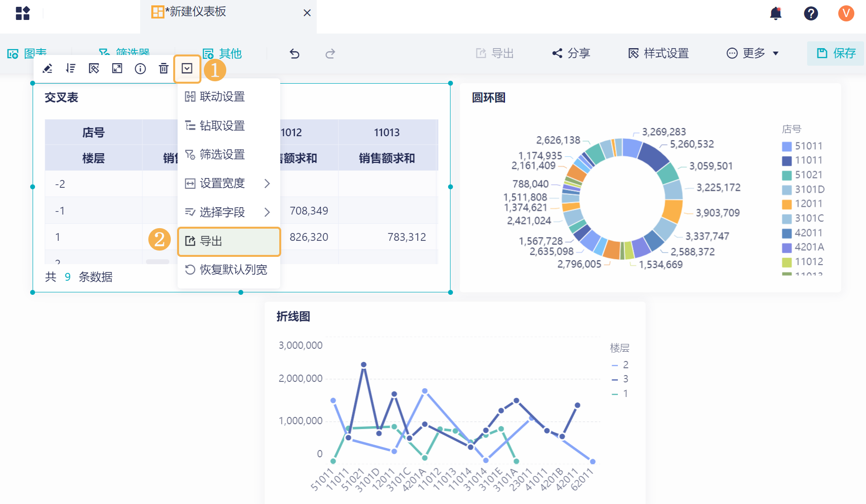
Task: Close the 新建仪表板 tab
Action: 307,13
